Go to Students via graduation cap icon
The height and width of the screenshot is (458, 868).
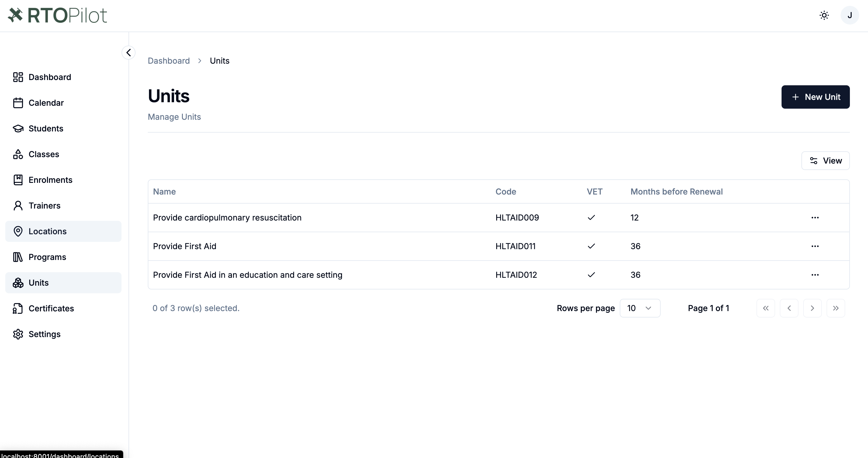pyautogui.click(x=18, y=129)
